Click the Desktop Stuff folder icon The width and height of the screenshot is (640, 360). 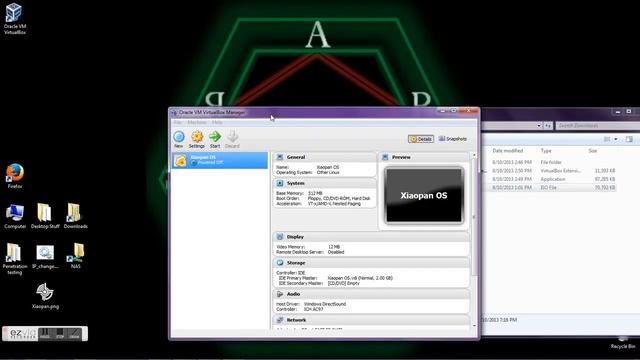point(45,216)
